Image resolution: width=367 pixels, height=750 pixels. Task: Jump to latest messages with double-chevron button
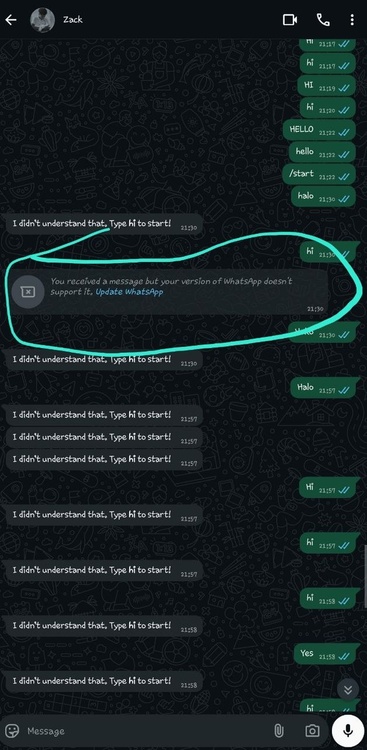[348, 689]
